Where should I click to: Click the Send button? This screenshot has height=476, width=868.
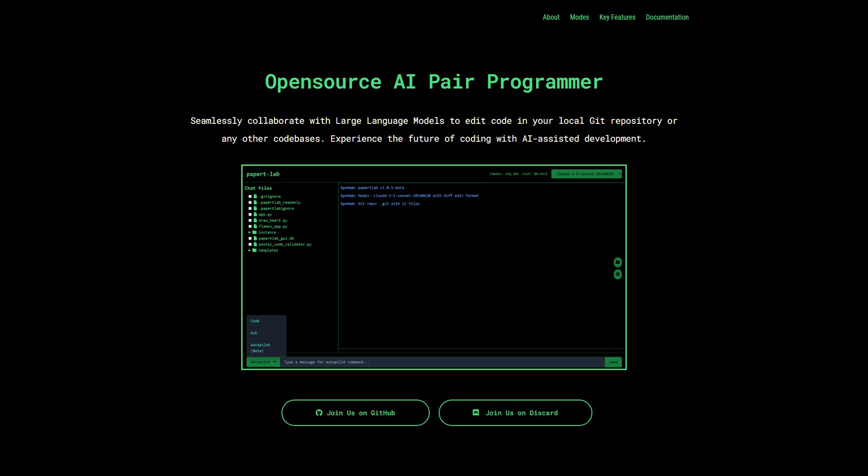pyautogui.click(x=613, y=362)
